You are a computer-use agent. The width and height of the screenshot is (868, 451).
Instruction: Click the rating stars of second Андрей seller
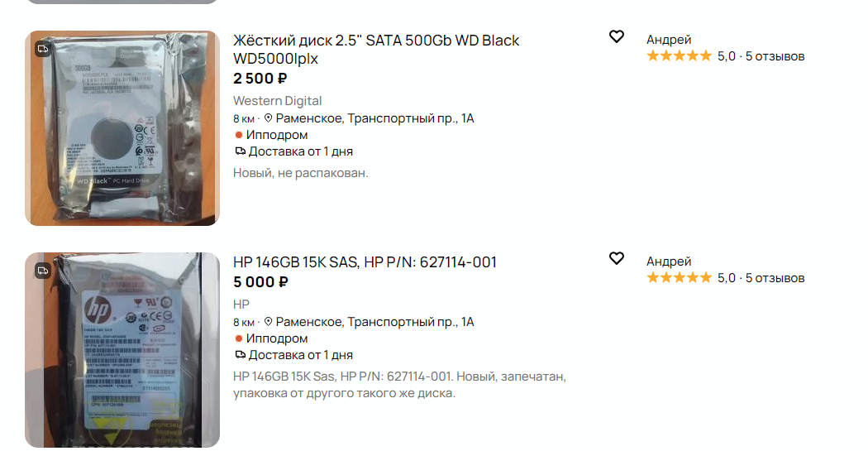679,278
